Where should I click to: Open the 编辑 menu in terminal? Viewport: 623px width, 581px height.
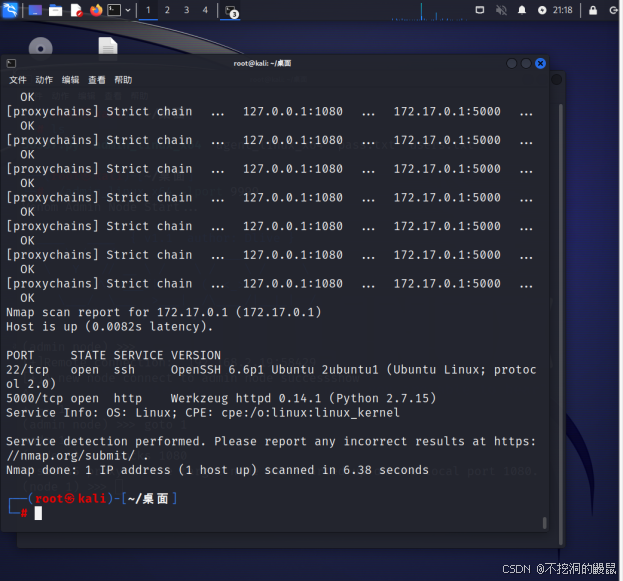coord(70,80)
